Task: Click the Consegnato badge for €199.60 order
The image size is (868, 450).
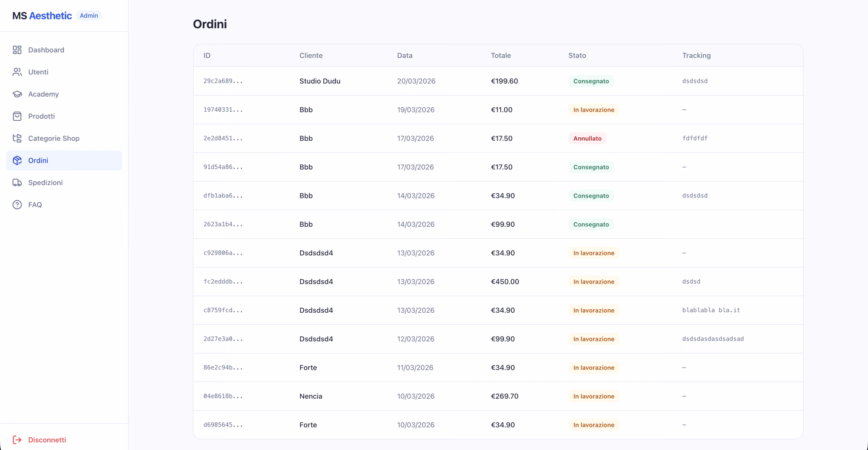Action: (x=591, y=81)
